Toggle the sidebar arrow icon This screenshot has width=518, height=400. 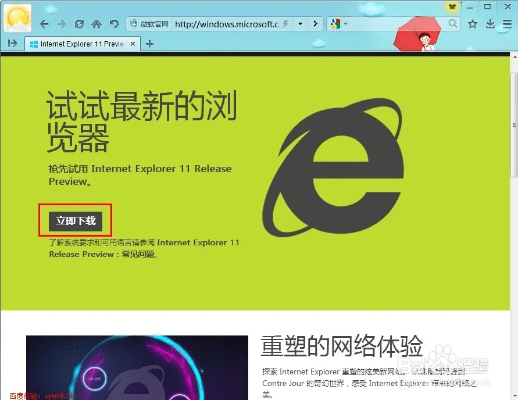(x=12, y=43)
